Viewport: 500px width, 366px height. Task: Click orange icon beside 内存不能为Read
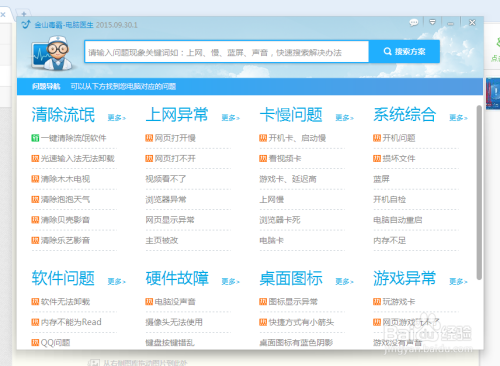point(35,322)
